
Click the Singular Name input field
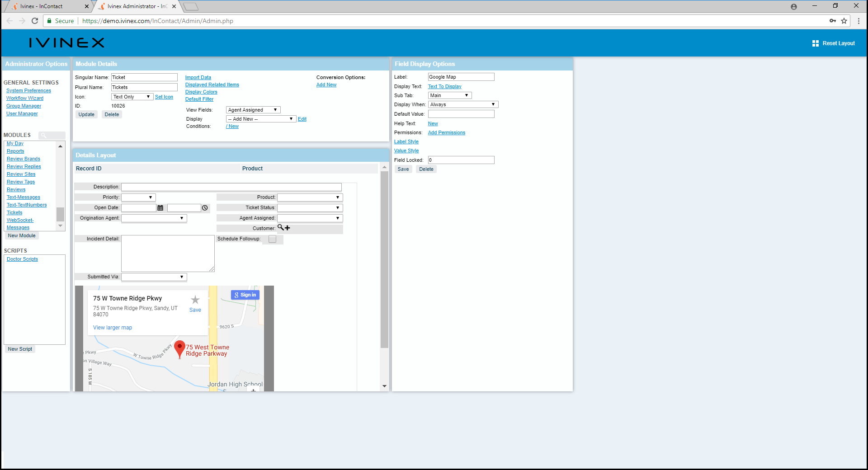(x=144, y=78)
